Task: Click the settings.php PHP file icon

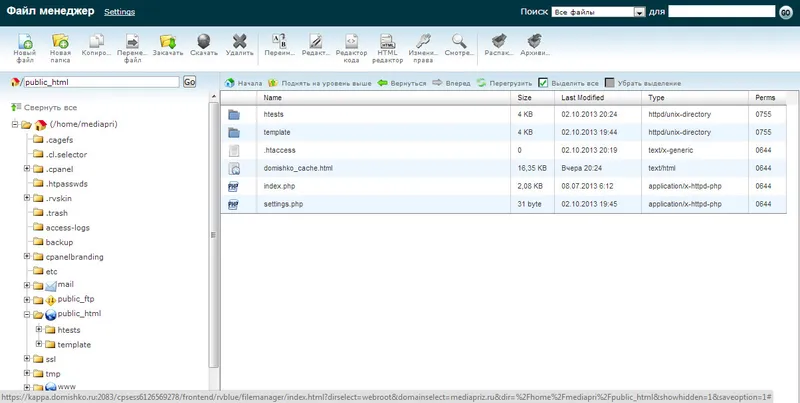Action: pos(233,205)
